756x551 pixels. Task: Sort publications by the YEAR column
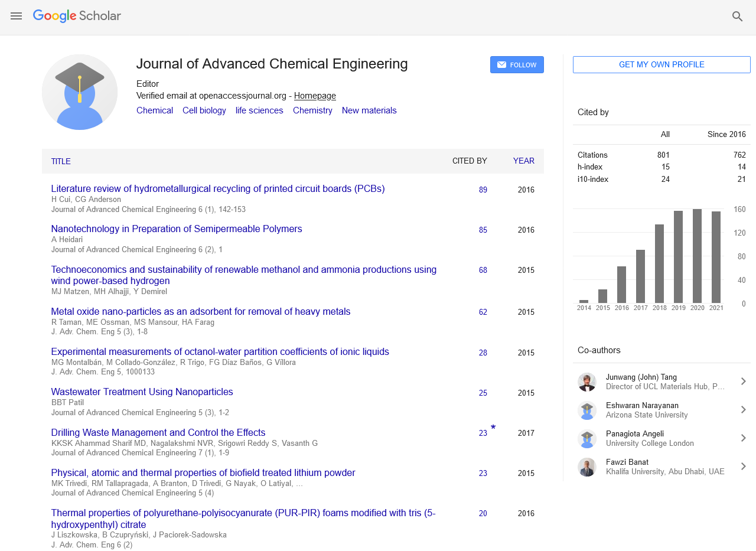523,161
